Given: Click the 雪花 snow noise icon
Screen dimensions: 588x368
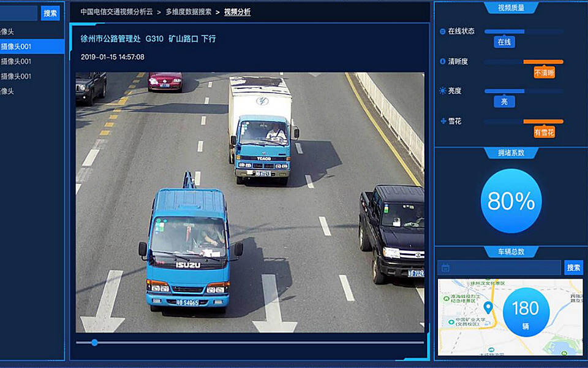Looking at the screenshot, I should [443, 121].
